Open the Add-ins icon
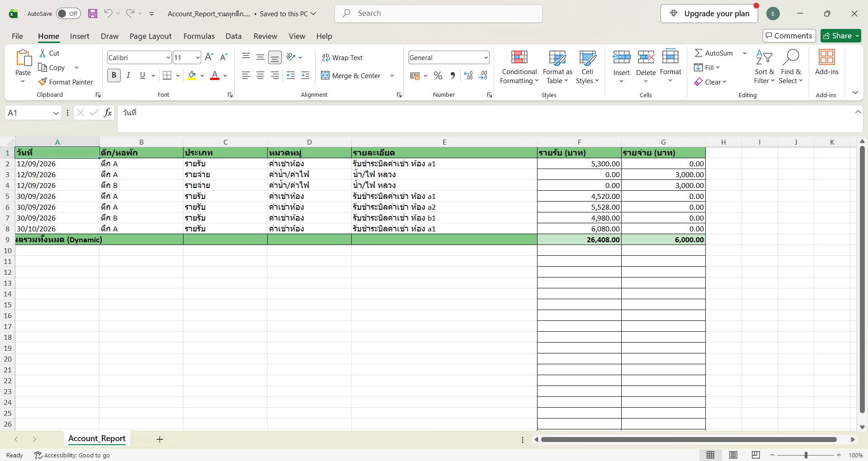 pyautogui.click(x=827, y=62)
